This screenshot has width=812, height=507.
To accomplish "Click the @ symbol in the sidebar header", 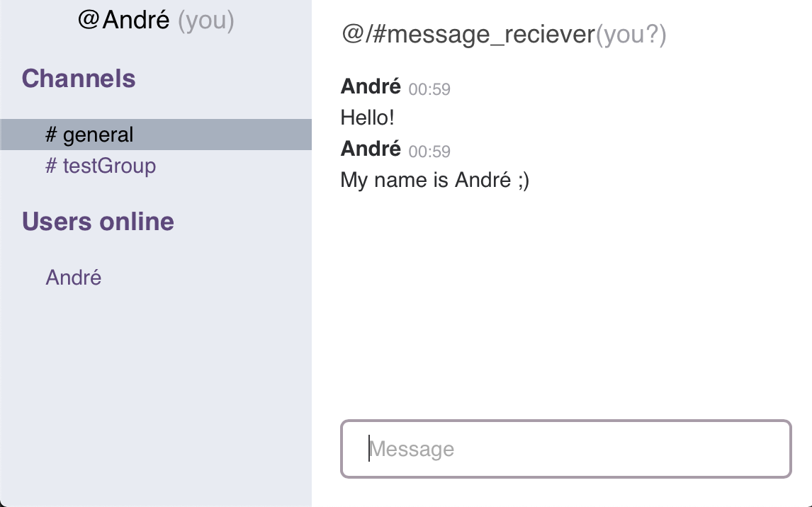I will (x=88, y=21).
